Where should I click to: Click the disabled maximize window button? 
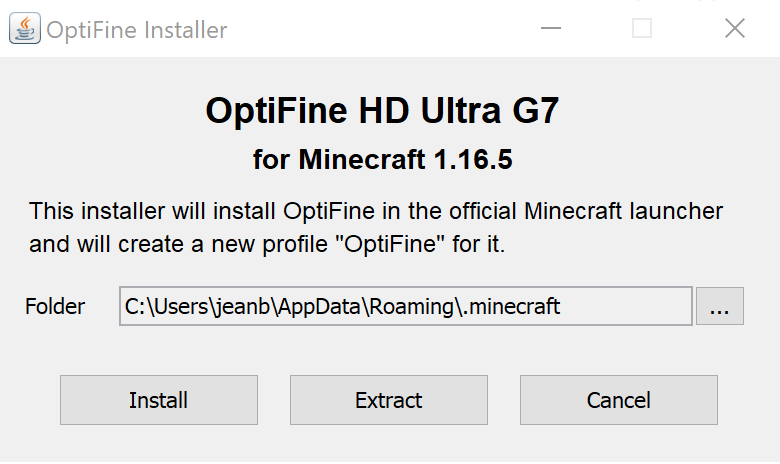tap(642, 29)
